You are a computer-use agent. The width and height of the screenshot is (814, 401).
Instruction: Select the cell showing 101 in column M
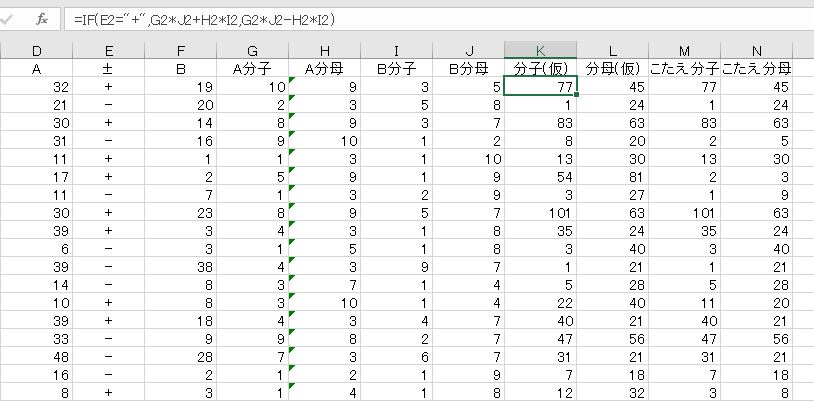(x=684, y=213)
